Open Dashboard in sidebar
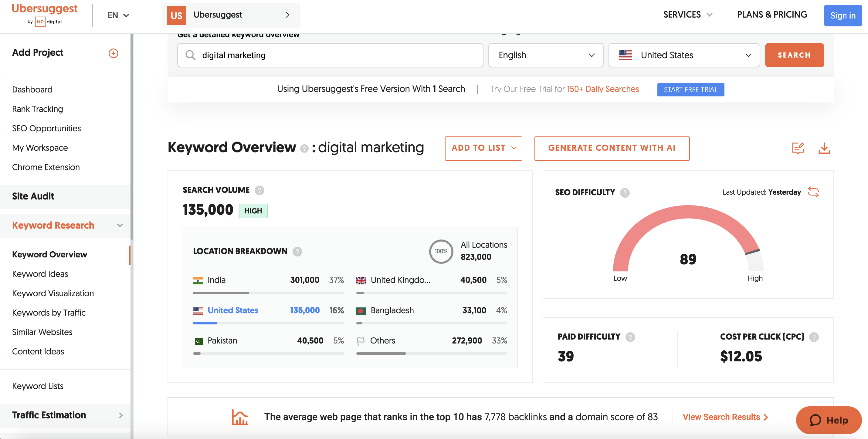 32,89
